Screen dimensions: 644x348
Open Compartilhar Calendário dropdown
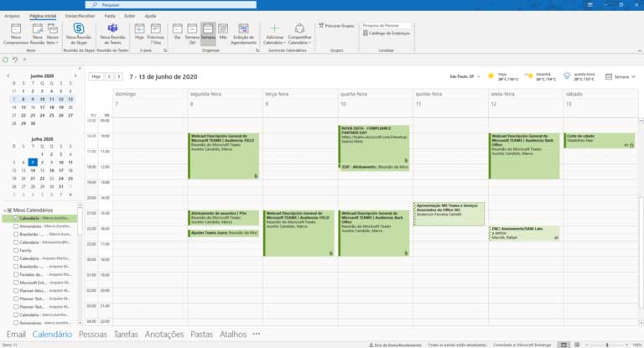pyautogui.click(x=299, y=34)
